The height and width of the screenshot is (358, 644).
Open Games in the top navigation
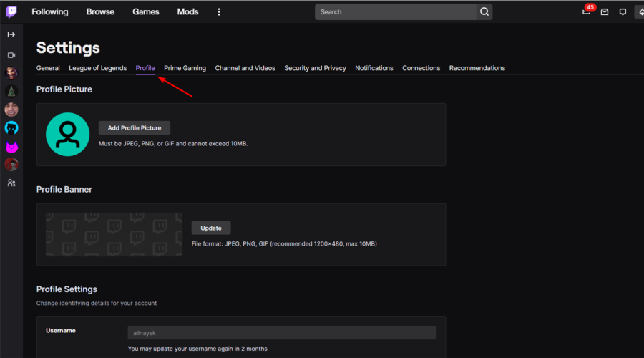tap(146, 12)
